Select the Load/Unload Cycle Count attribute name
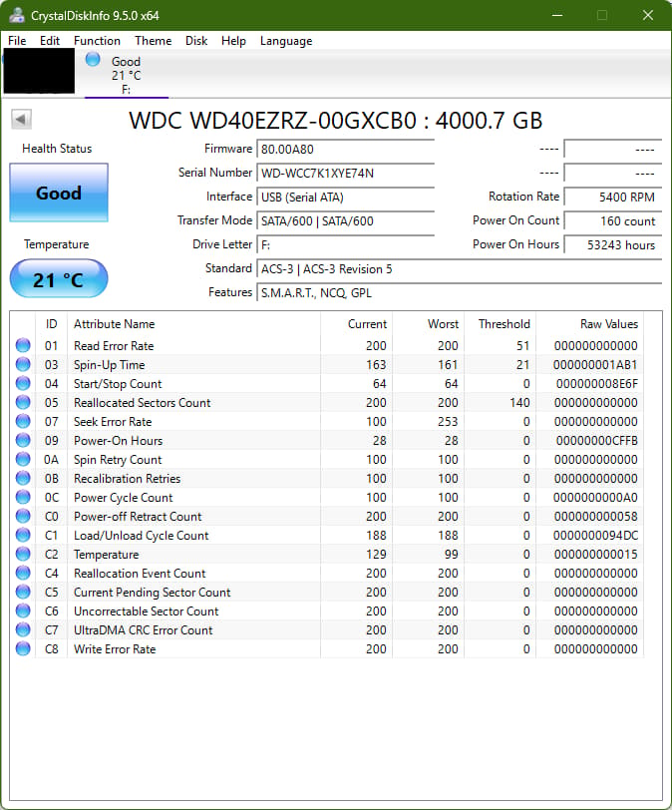Screen dimensions: 672x810 point(141,535)
